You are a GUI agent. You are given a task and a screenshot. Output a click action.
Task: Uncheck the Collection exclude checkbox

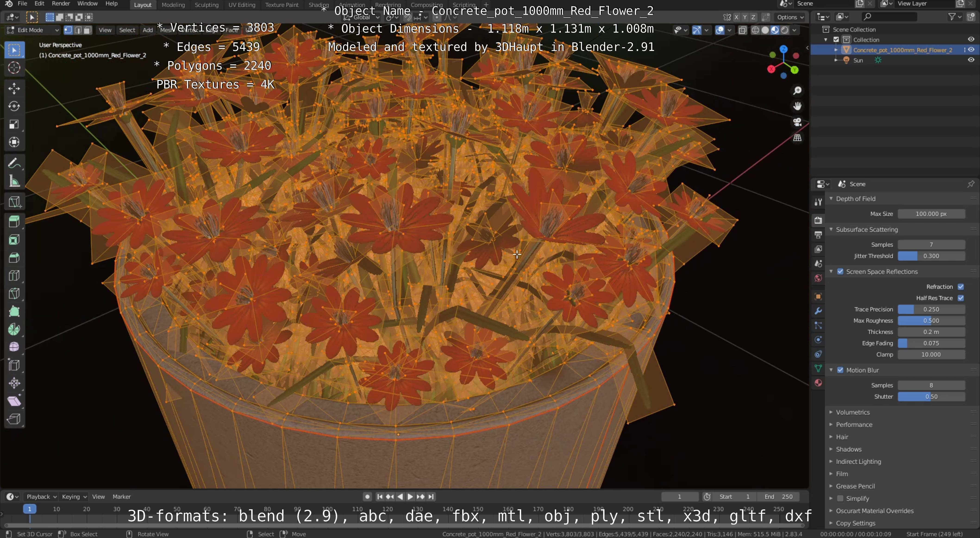tap(836, 40)
